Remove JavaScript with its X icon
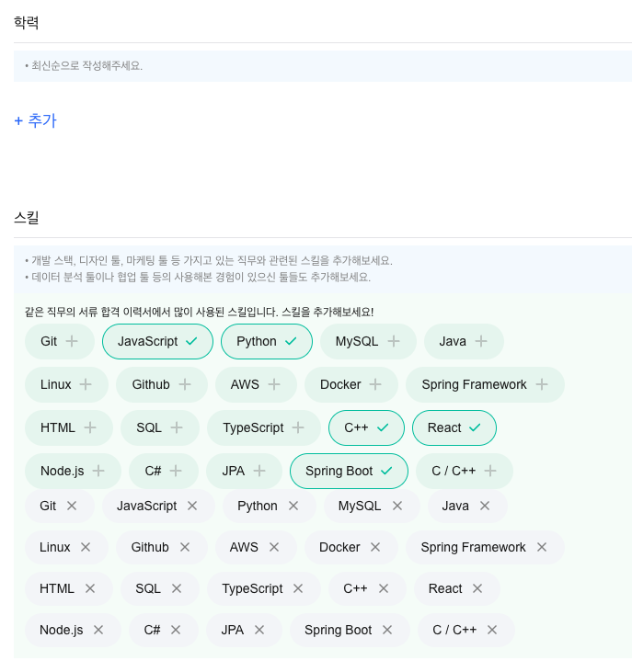632x672 pixels. tap(192, 507)
